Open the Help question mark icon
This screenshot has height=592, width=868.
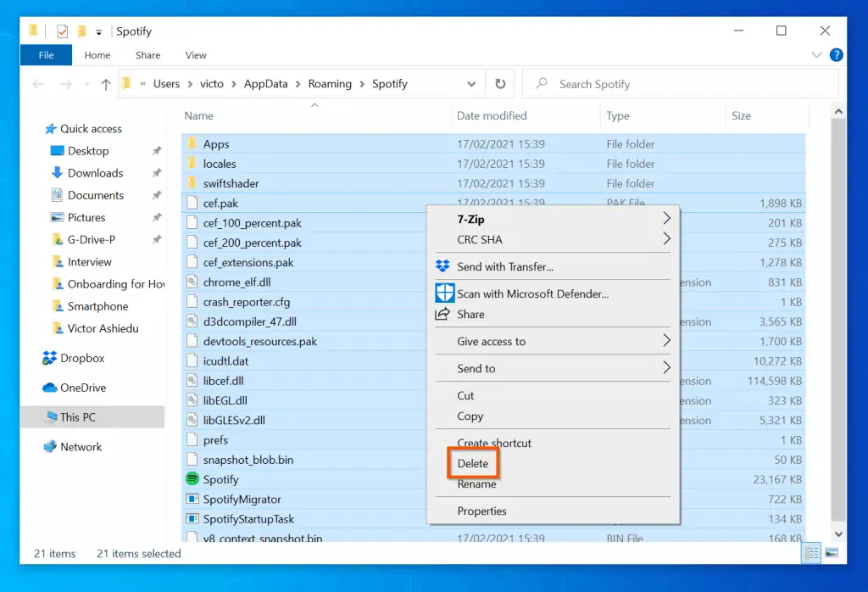(836, 55)
